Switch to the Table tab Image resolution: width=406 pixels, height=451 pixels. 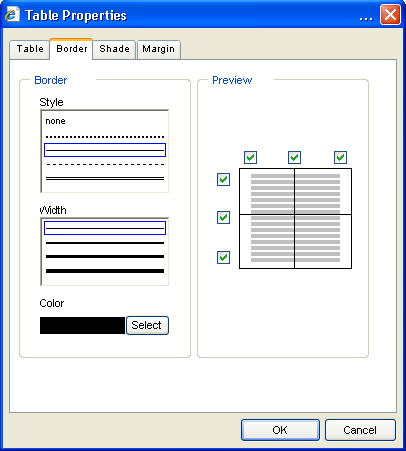coord(30,49)
